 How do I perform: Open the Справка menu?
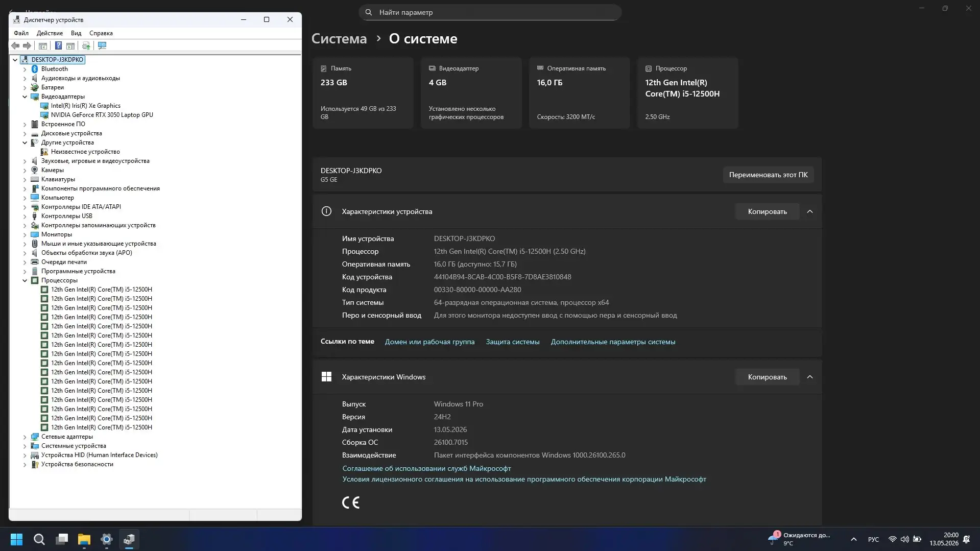pyautogui.click(x=101, y=33)
